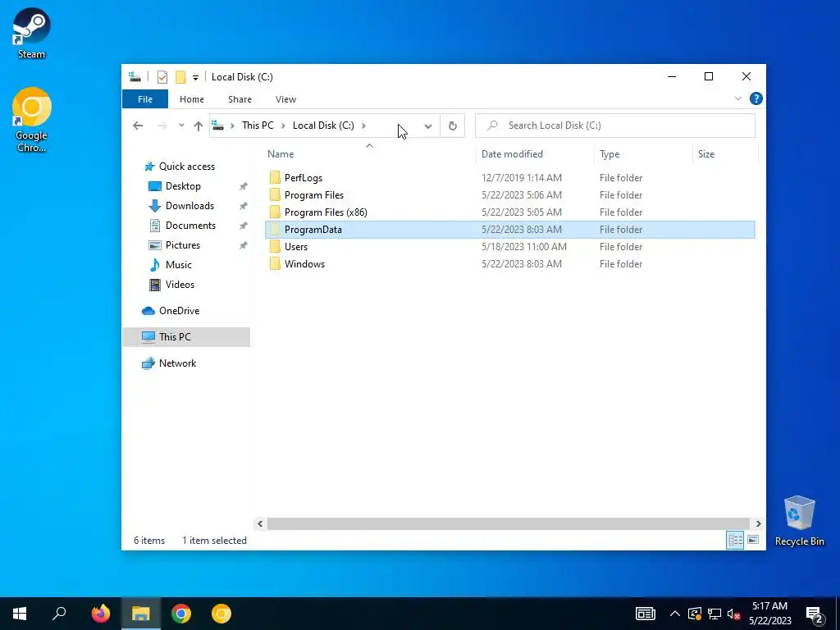Open the Windows Start menu
Viewport: 840px width, 630px height.
[20, 614]
